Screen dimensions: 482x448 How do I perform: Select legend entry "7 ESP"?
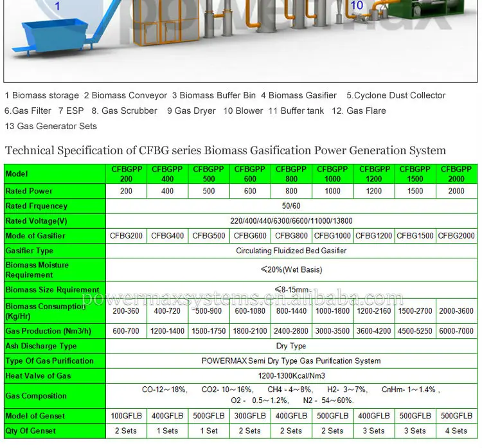pyautogui.click(x=71, y=111)
